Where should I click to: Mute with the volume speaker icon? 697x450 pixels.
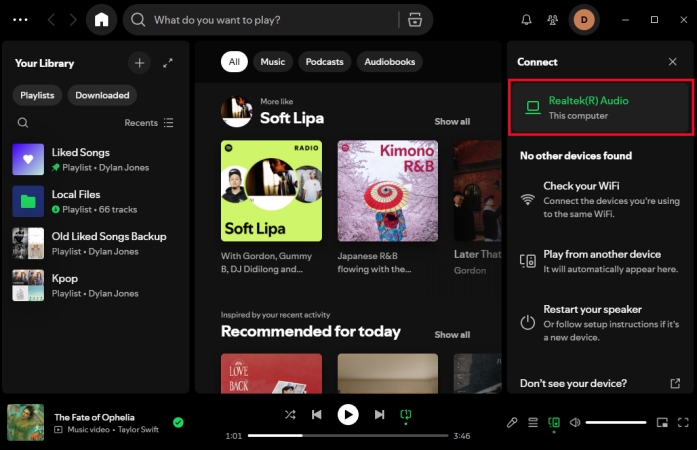click(575, 422)
